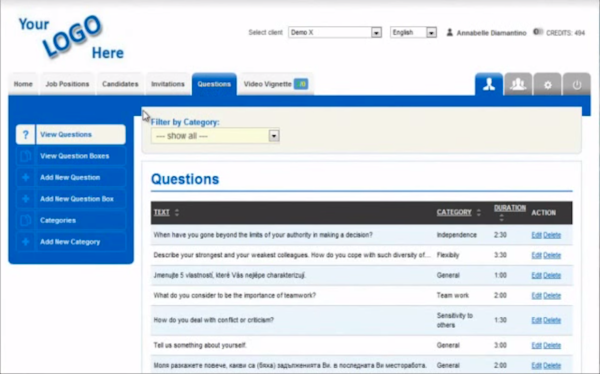
Task: Click the plus icon beside Add New Category
Action: [25, 242]
